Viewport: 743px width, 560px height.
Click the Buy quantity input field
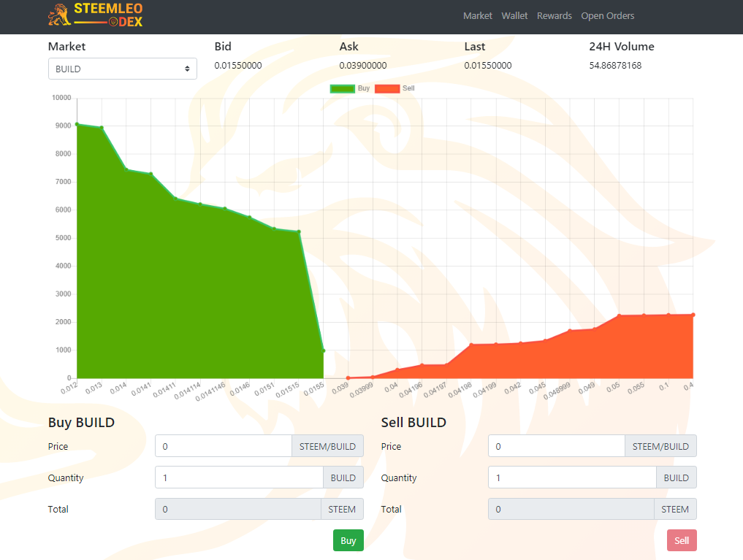[240, 477]
